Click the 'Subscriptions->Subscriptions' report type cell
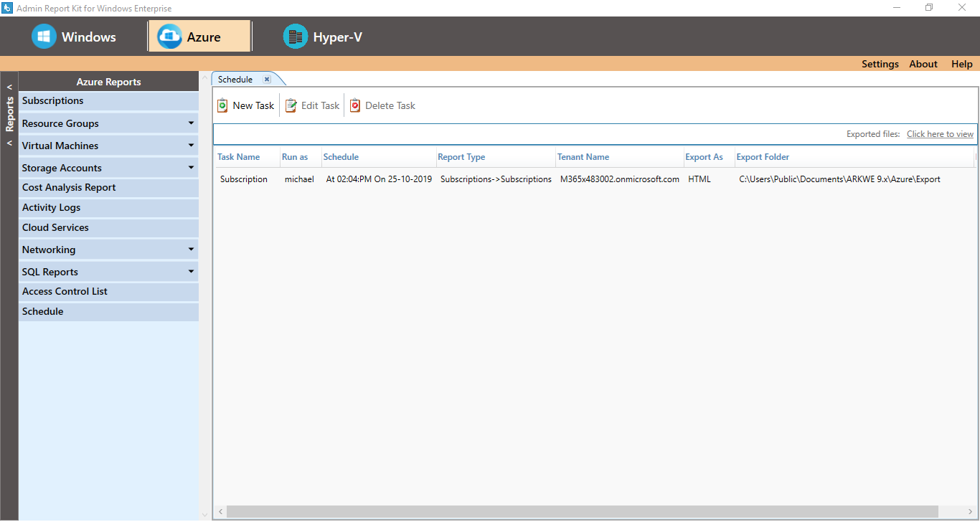980x522 pixels. coord(496,179)
